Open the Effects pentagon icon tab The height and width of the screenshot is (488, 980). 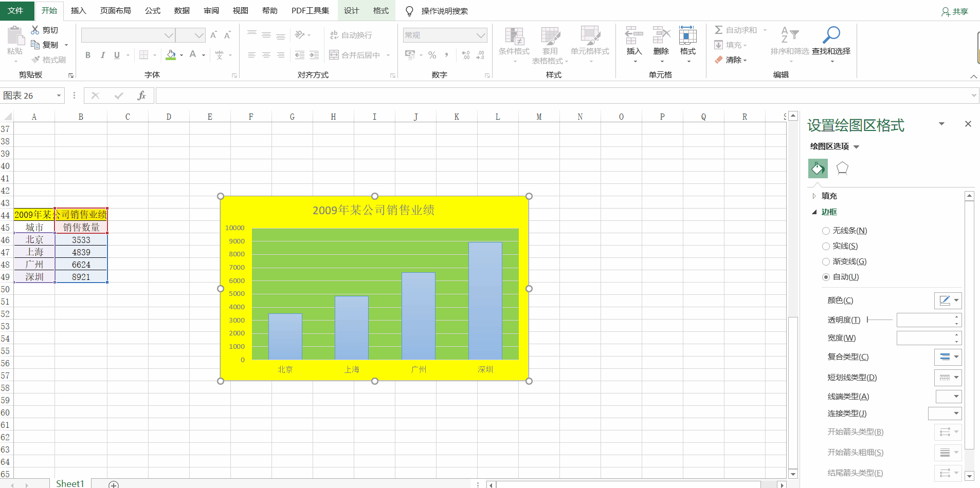coord(842,168)
